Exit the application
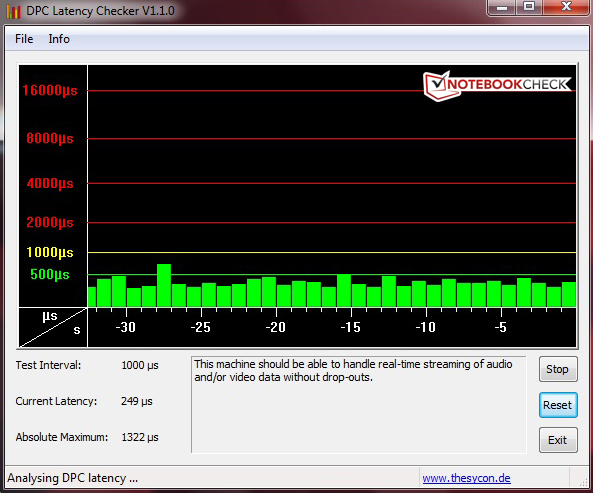The image size is (593, 493). 558,440
